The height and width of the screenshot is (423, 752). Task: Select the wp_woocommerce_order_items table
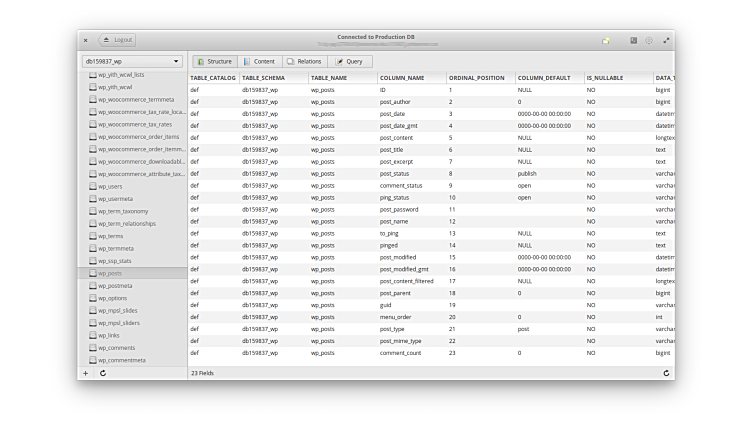[x=138, y=137]
